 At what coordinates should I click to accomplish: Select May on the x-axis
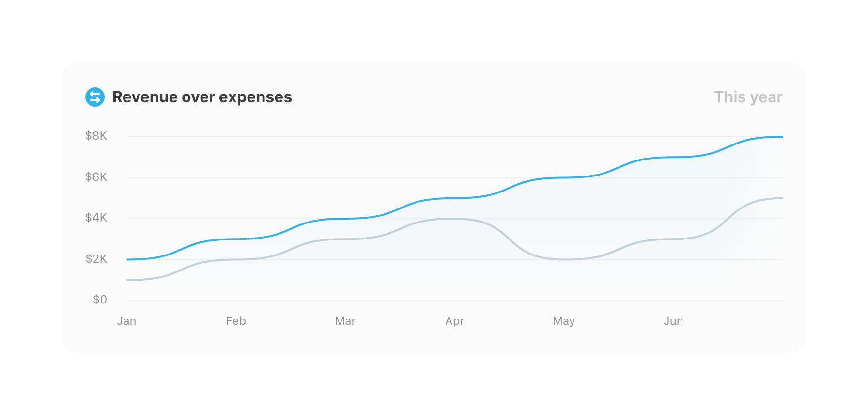(x=564, y=321)
